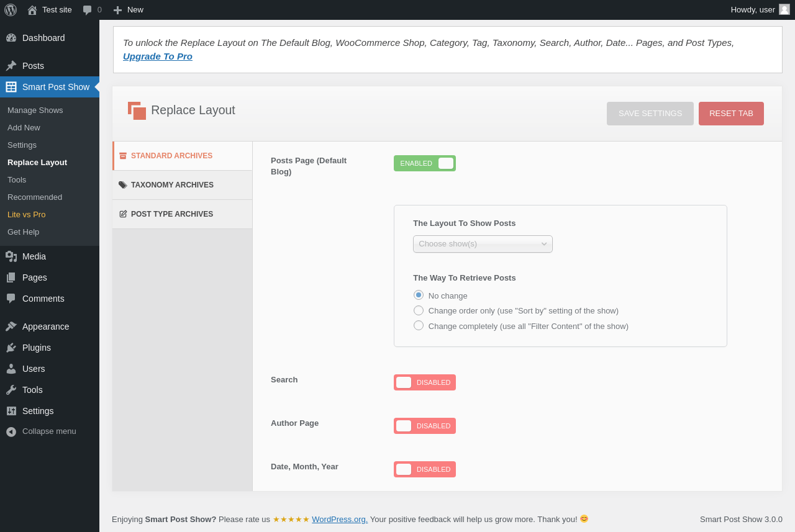Switch to Standard Archives tab
Viewport: 795px width, 532px height.
[x=183, y=156]
